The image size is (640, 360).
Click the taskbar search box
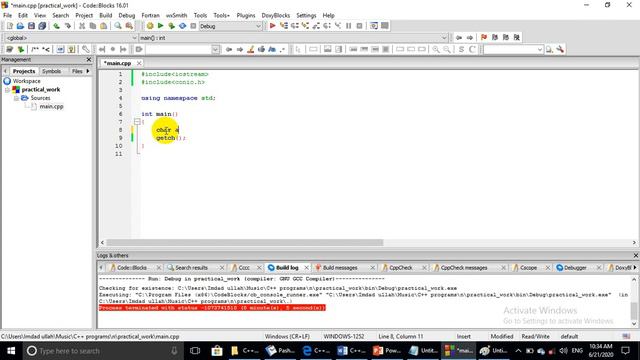[103, 351]
